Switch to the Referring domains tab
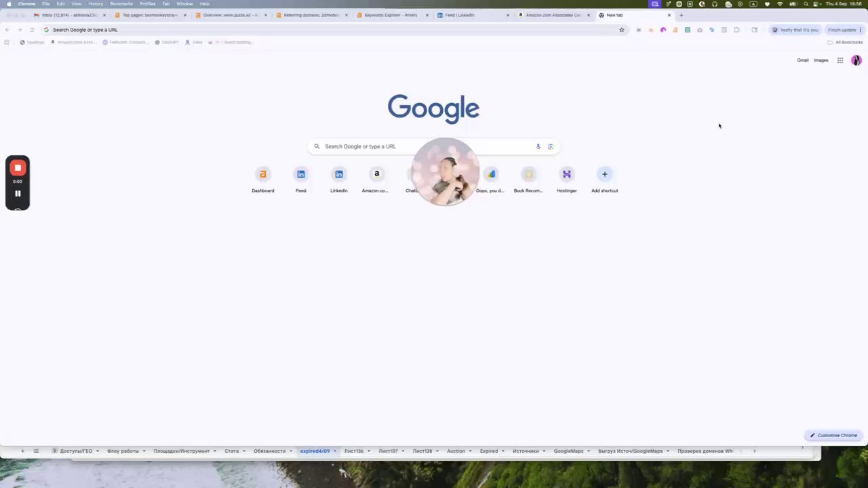The image size is (868, 488). [312, 15]
